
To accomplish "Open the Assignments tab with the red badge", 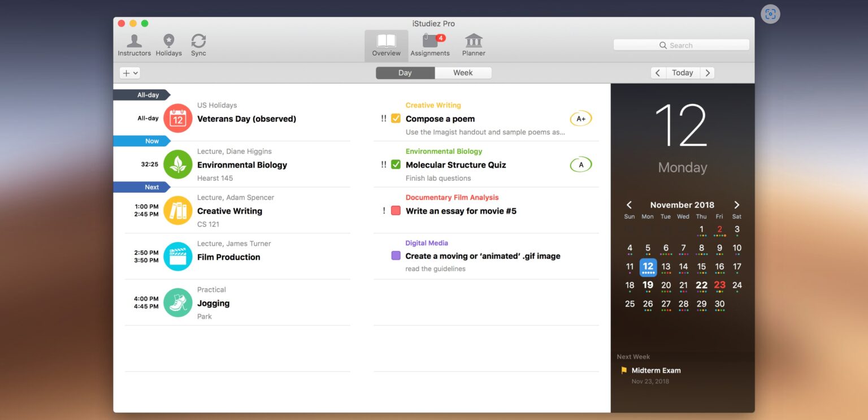I will click(430, 45).
